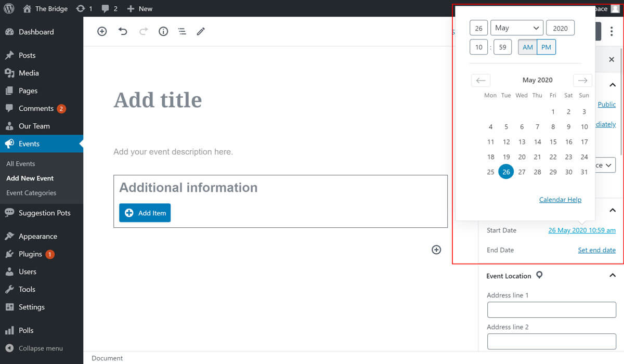
Task: Open content structure info icon
Action: [x=163, y=31]
